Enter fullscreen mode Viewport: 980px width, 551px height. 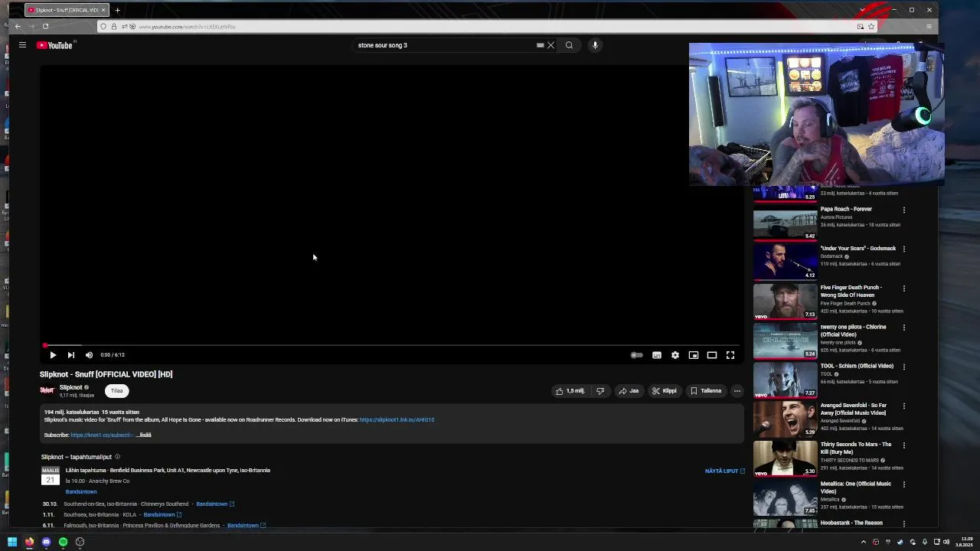(730, 355)
